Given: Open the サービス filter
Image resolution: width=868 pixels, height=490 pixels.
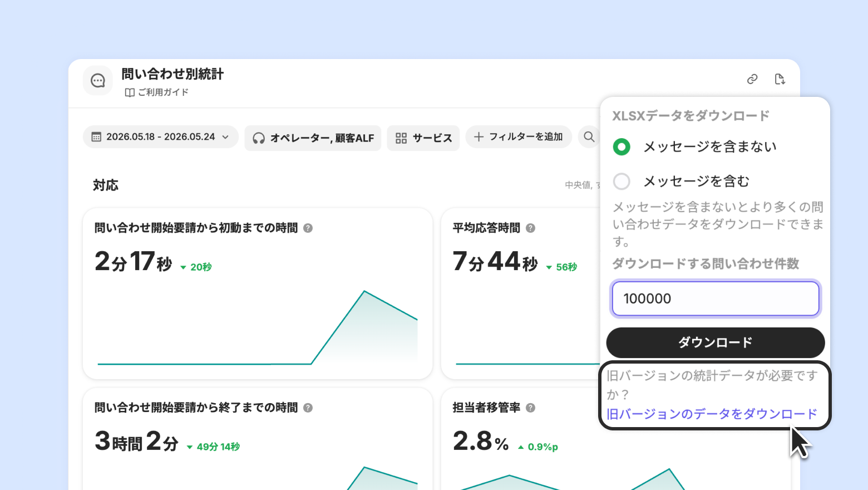Looking at the screenshot, I should pyautogui.click(x=423, y=138).
